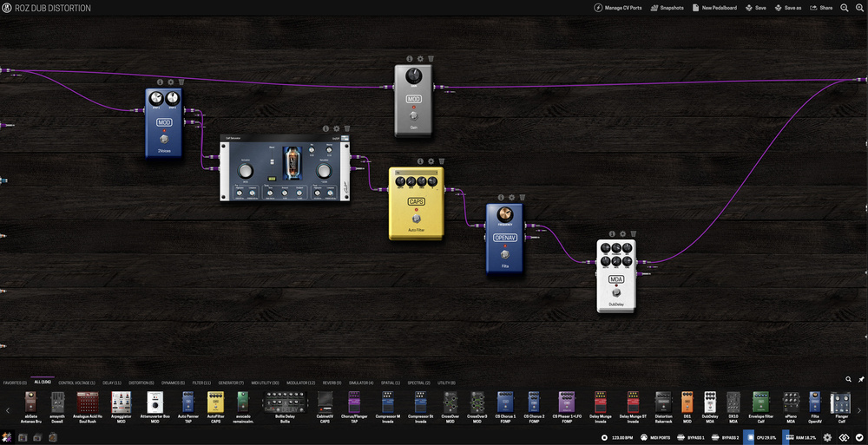868x445 pixels.
Task: Open Auto Filter settings gear
Action: [431, 161]
